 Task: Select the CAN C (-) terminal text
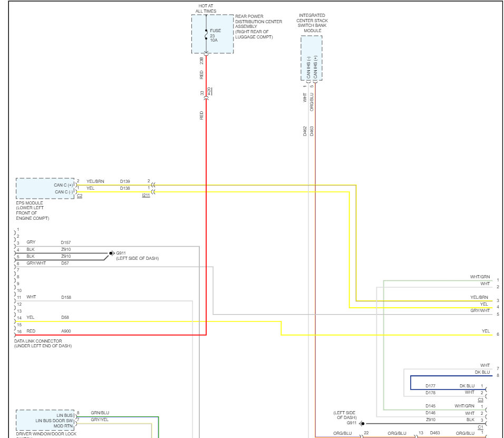pos(63,192)
